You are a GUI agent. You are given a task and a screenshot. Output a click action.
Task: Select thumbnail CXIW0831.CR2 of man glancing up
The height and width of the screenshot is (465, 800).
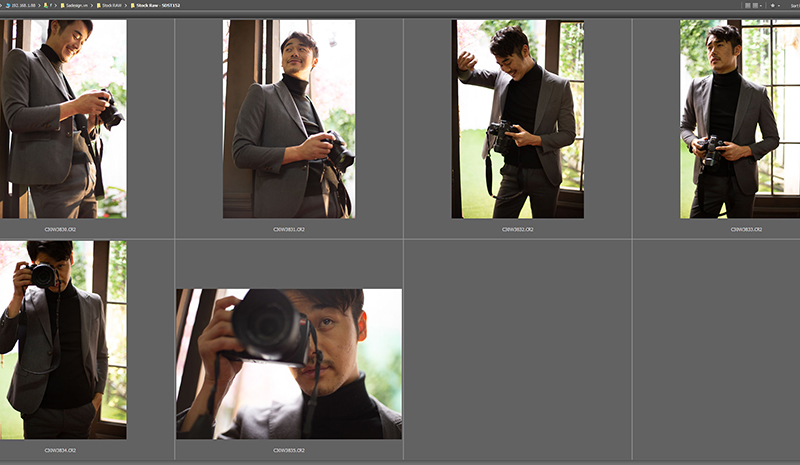tap(289, 118)
